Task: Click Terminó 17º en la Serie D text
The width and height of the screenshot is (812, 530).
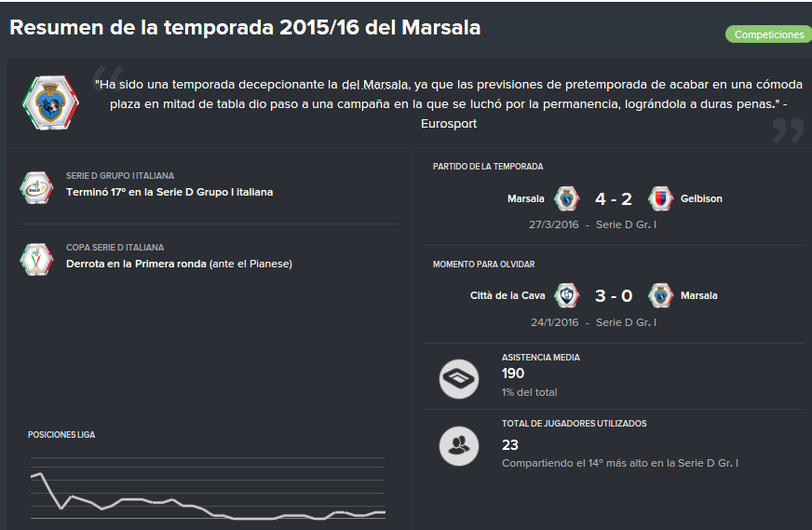Action: tap(169, 192)
